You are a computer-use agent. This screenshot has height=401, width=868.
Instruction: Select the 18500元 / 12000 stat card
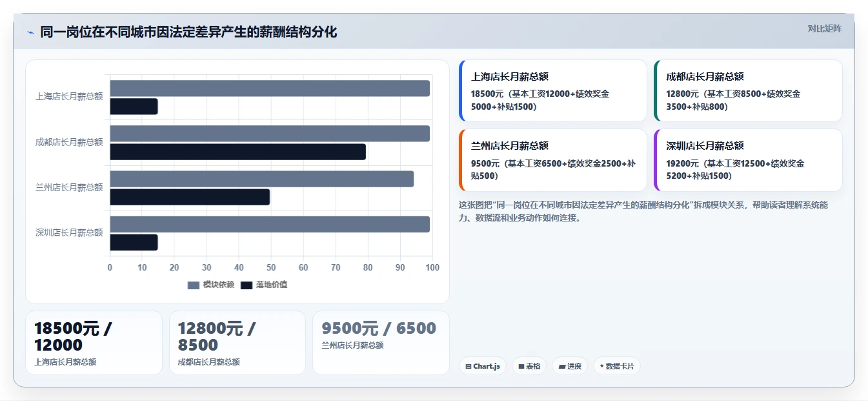[94, 343]
